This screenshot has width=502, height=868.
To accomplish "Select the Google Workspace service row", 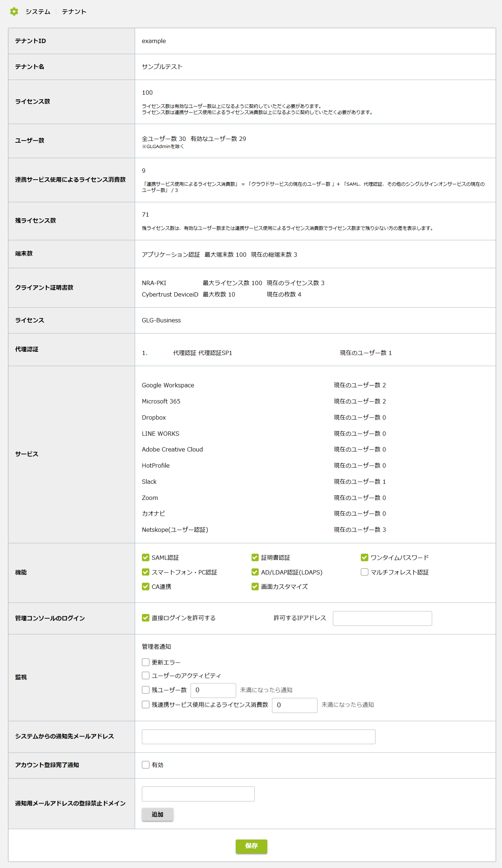I will pos(264,385).
